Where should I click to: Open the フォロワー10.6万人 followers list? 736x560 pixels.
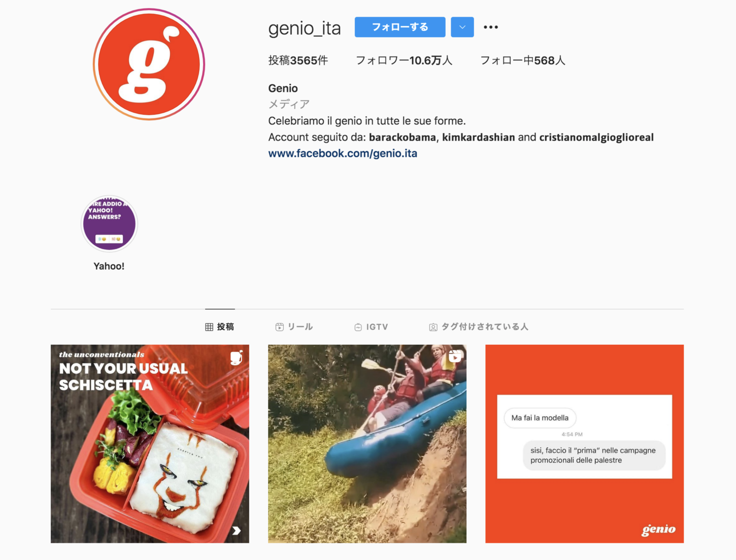point(404,60)
